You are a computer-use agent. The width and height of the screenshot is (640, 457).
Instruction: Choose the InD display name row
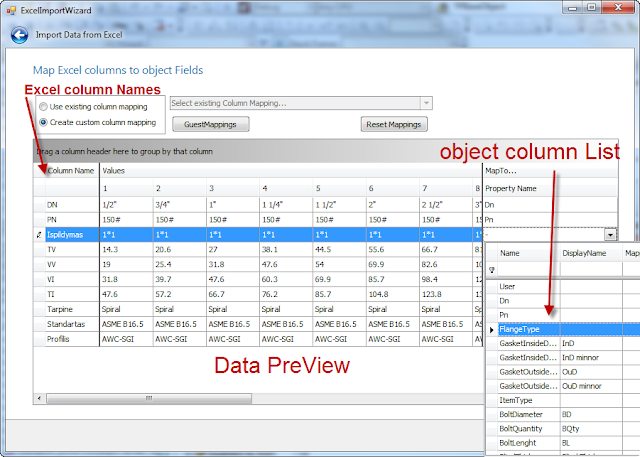(591, 344)
